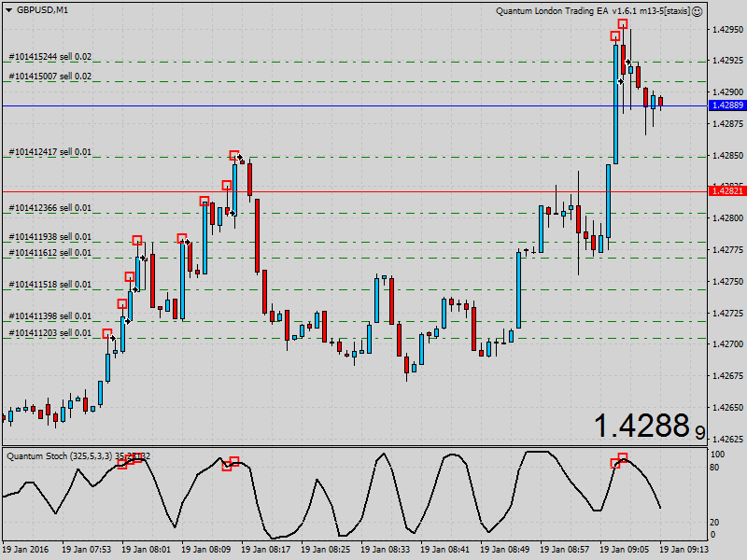Image resolution: width=747 pixels, height=560 pixels.
Task: Click the 1.42800 price scale label
Action: 727,218
